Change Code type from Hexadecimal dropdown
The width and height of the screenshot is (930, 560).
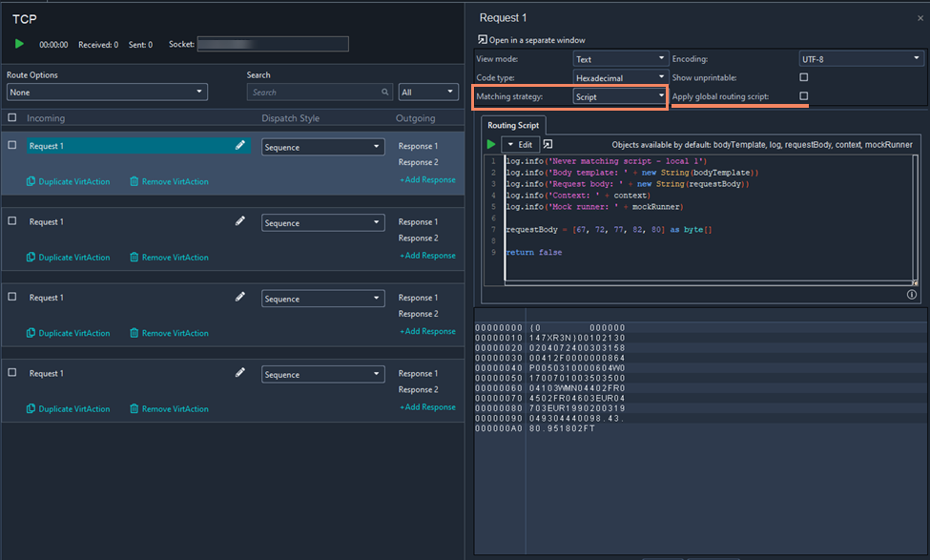click(x=620, y=77)
